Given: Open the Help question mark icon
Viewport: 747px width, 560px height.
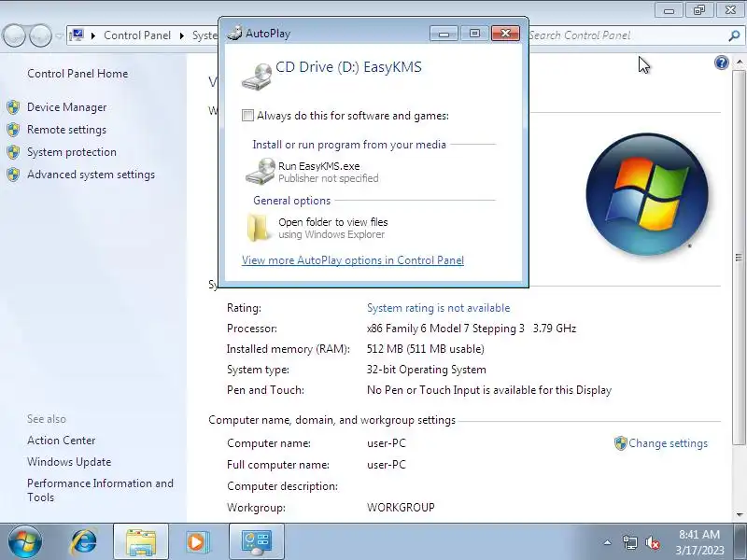Looking at the screenshot, I should [x=721, y=63].
